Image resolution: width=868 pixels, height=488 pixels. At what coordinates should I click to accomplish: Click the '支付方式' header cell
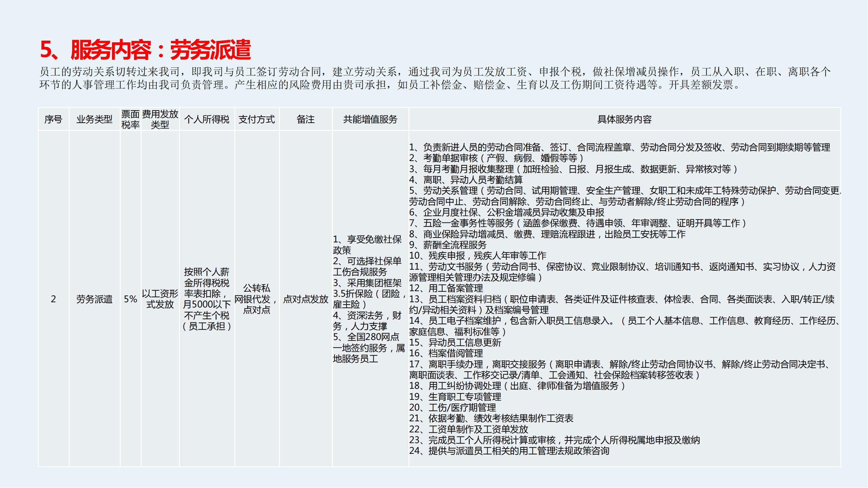pos(257,119)
